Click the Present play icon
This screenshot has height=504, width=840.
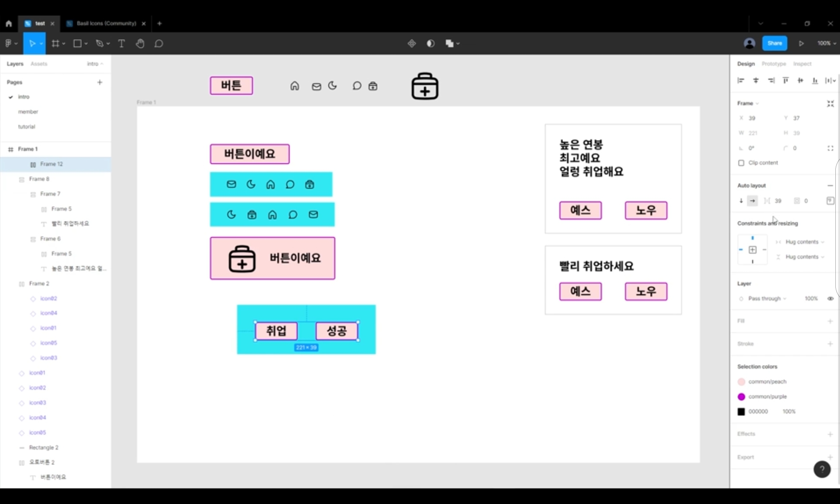tap(801, 43)
